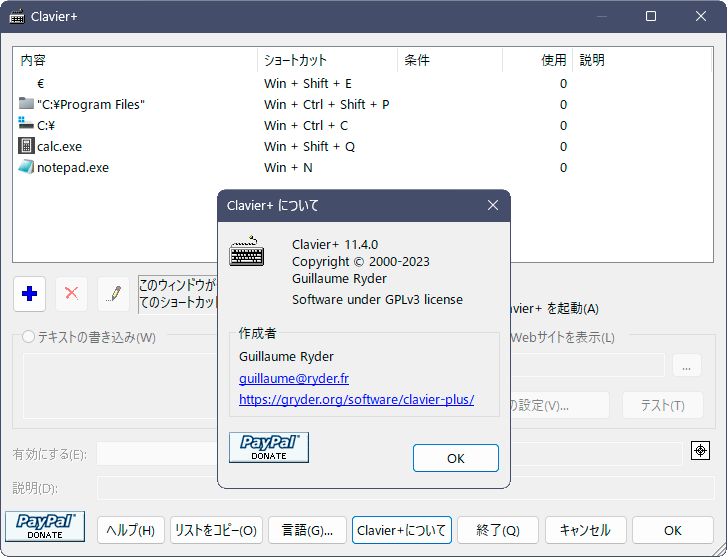The image size is (727, 557).
Task: Click the 説明(D) input field
Action: click(x=406, y=488)
